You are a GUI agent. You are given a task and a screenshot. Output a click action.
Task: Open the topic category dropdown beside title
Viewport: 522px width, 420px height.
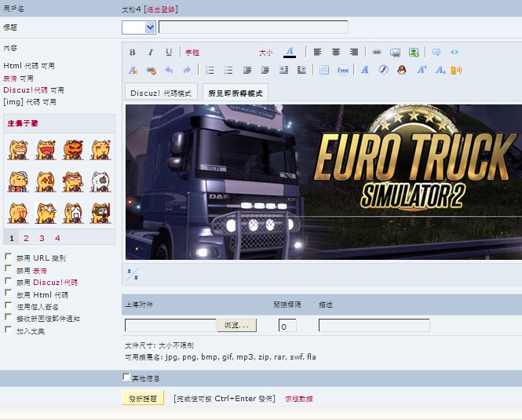pyautogui.click(x=139, y=27)
